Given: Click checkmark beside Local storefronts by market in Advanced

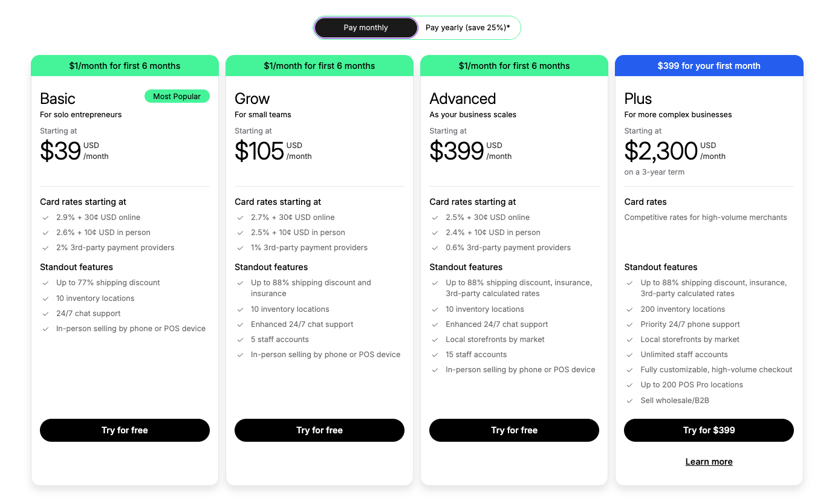Looking at the screenshot, I should tap(435, 340).
